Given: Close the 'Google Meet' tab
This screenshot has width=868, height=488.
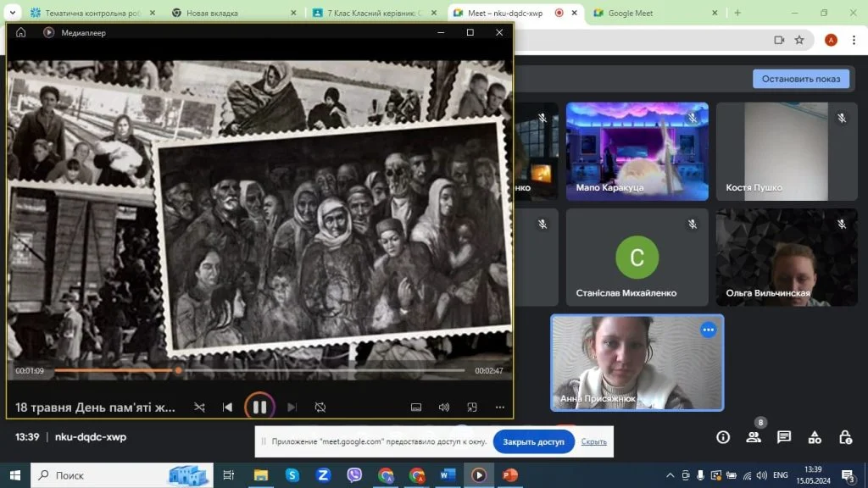Looking at the screenshot, I should pyautogui.click(x=715, y=13).
